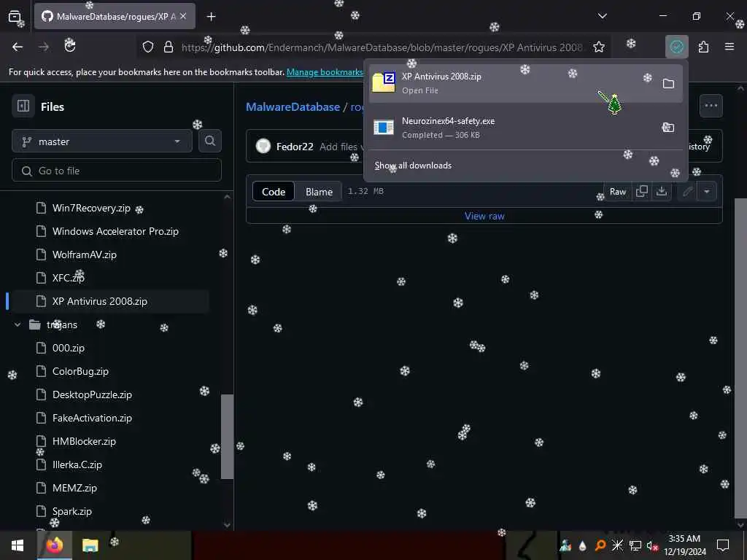Download raw file icon

(661, 192)
